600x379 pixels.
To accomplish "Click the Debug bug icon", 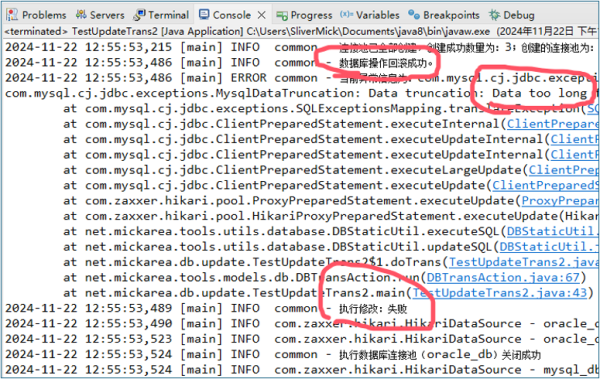I will click(x=494, y=15).
